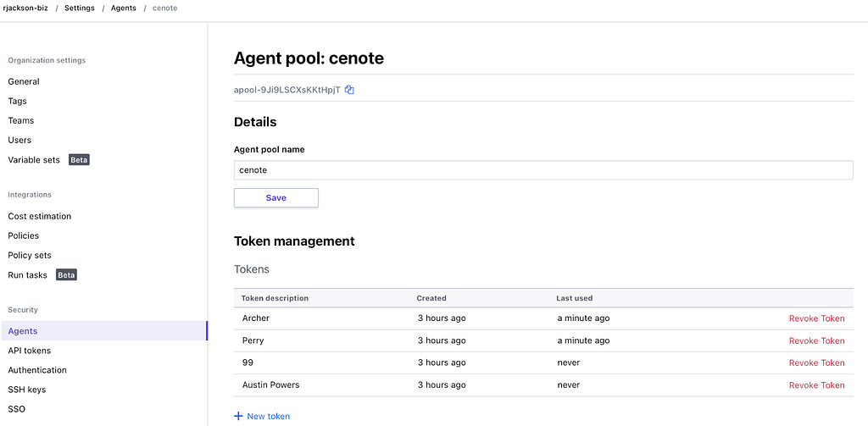
Task: Revoke the Austin Powers token
Action: click(x=816, y=385)
